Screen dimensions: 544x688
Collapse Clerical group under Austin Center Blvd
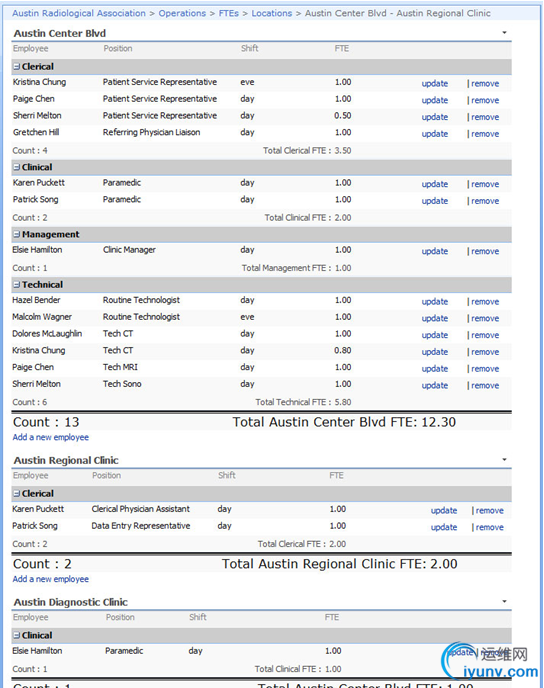pyautogui.click(x=17, y=67)
